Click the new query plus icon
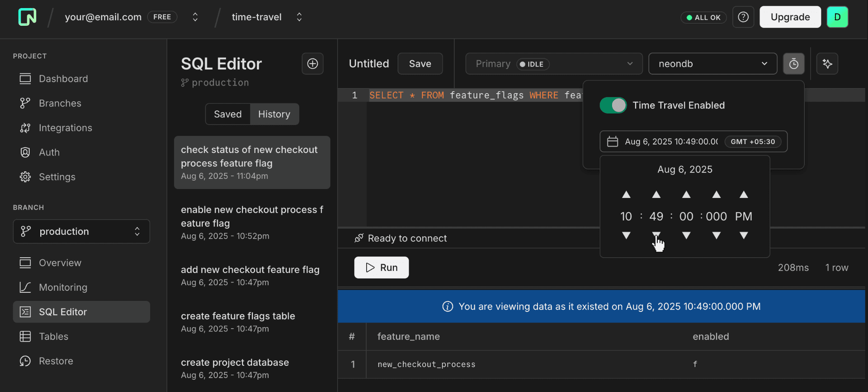 coord(312,64)
